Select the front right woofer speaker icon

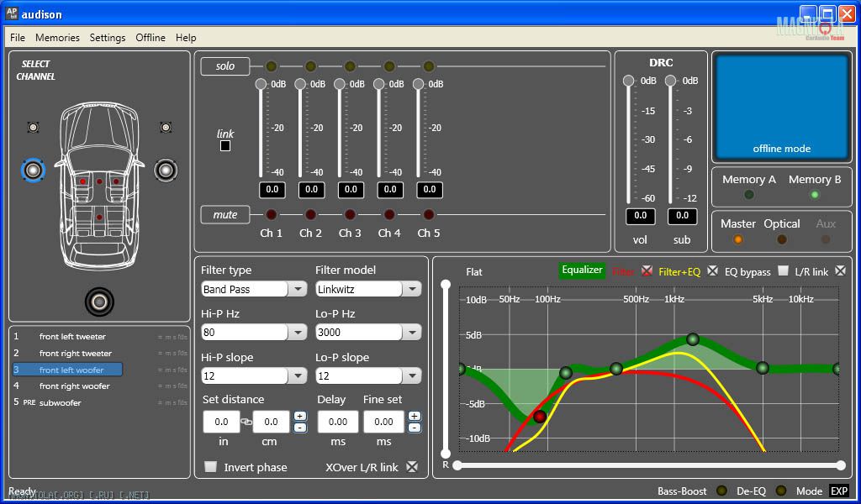(166, 170)
